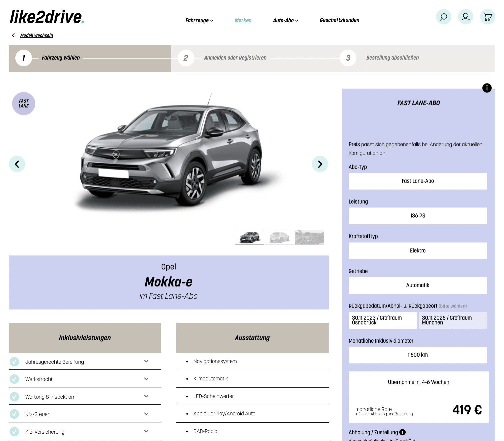This screenshot has height=441, width=504.
Task: Click Inklusivleistungen section header
Action: (x=85, y=338)
